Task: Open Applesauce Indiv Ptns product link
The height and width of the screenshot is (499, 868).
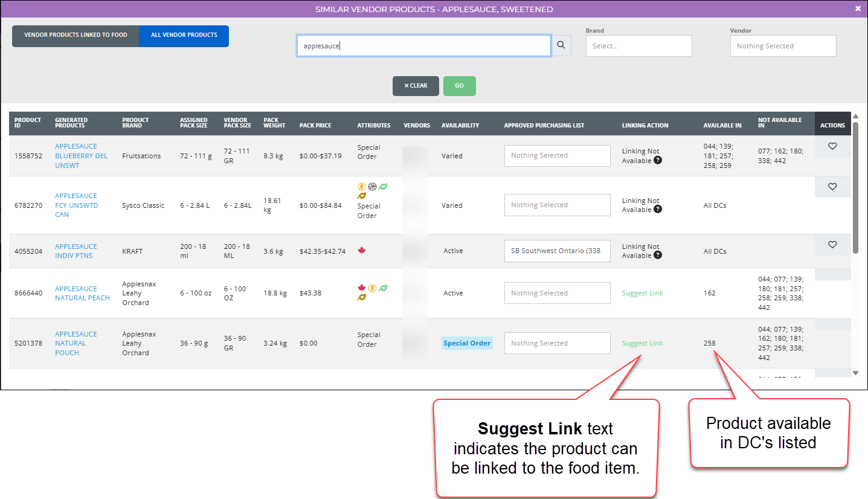Action: (x=76, y=251)
